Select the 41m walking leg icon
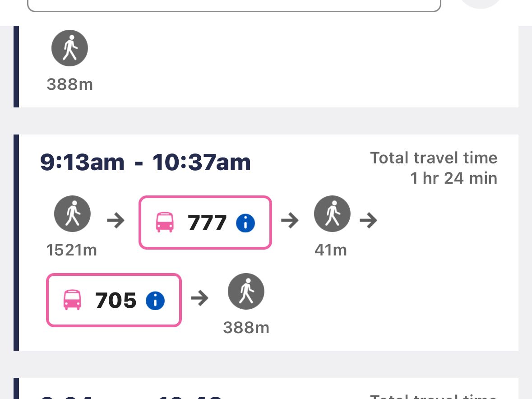Screen dimensions: 532x399 pyautogui.click(x=333, y=214)
